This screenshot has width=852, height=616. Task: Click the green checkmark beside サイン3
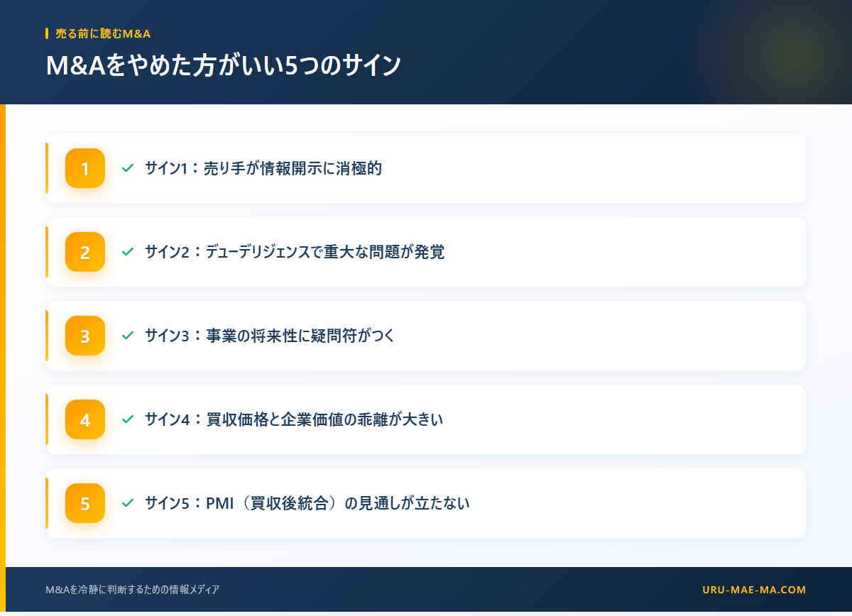(128, 336)
